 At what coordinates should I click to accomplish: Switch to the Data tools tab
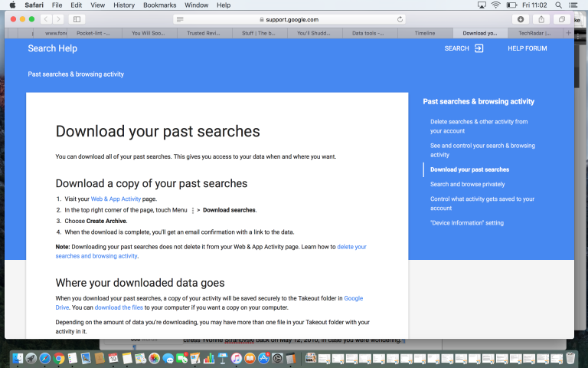coord(368,33)
